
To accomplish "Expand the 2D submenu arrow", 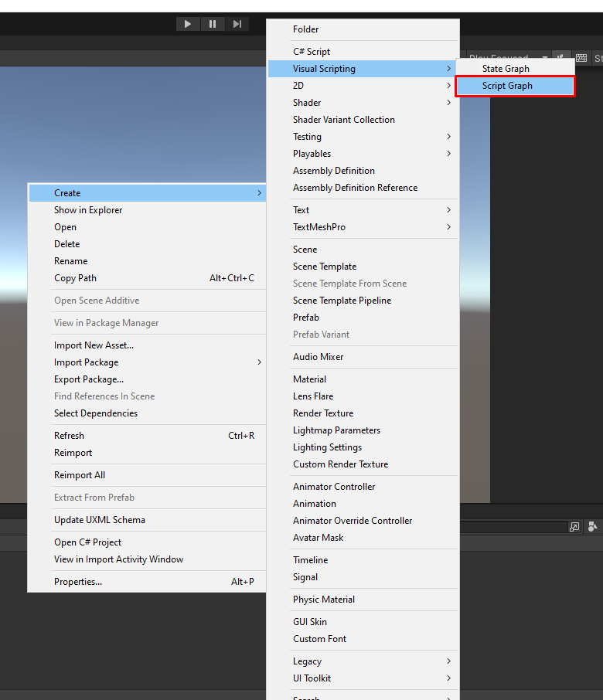I will point(448,85).
